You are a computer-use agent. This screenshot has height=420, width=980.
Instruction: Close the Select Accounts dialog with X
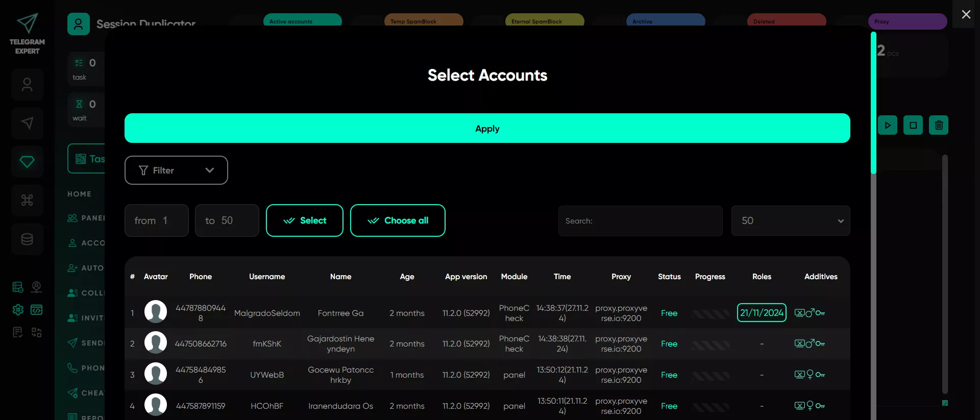point(966,14)
